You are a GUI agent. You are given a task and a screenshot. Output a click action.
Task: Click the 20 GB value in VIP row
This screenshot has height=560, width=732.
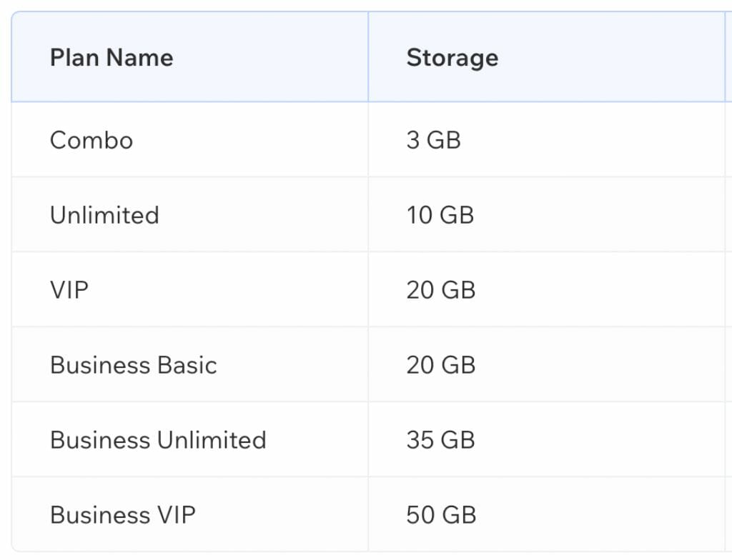[440, 290]
